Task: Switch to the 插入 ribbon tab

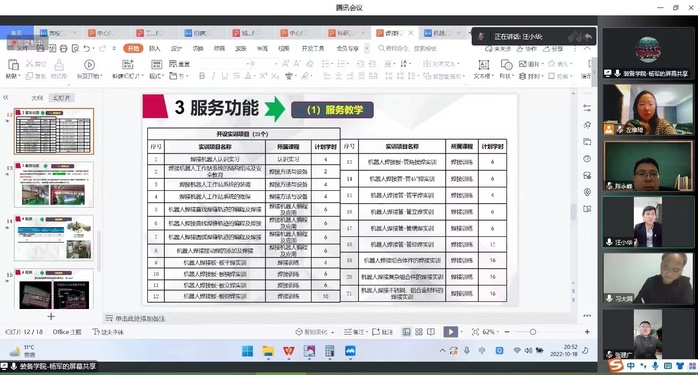Action: tap(154, 48)
